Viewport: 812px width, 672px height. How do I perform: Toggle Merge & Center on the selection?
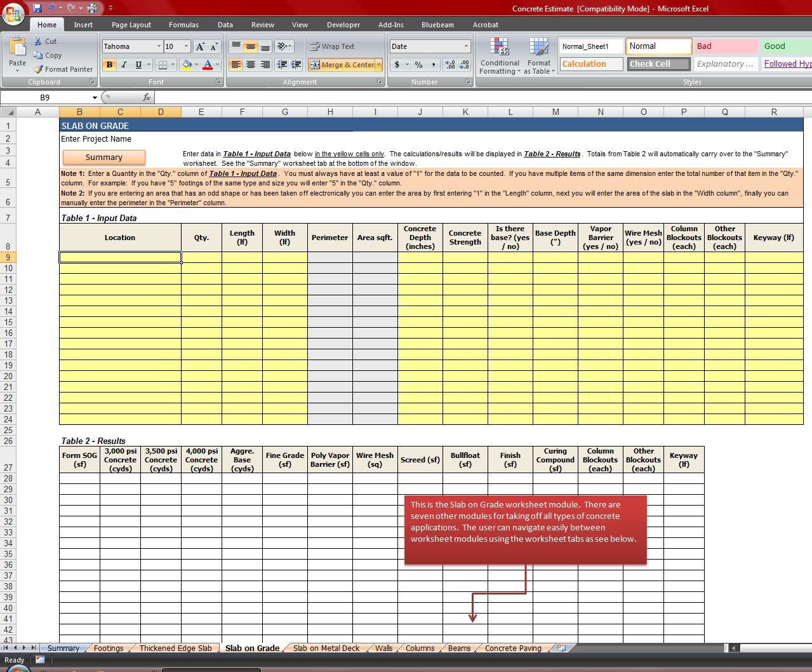[x=343, y=65]
